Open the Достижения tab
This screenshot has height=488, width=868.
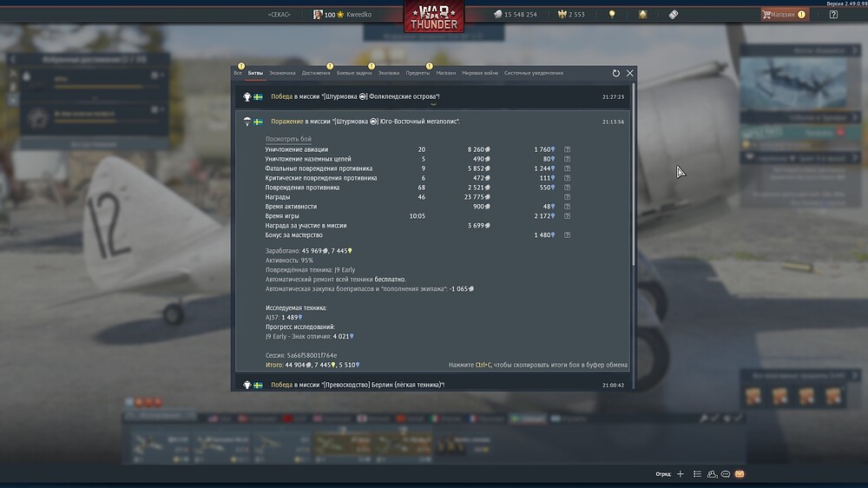(316, 73)
